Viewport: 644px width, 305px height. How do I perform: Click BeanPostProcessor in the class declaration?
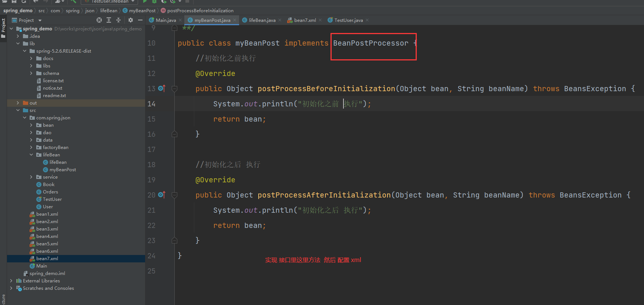(x=370, y=43)
